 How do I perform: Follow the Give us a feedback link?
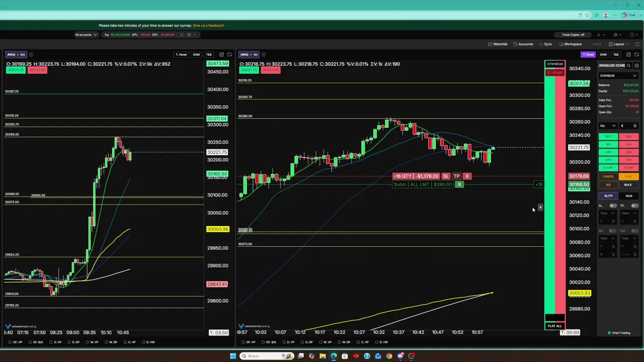(208, 25)
